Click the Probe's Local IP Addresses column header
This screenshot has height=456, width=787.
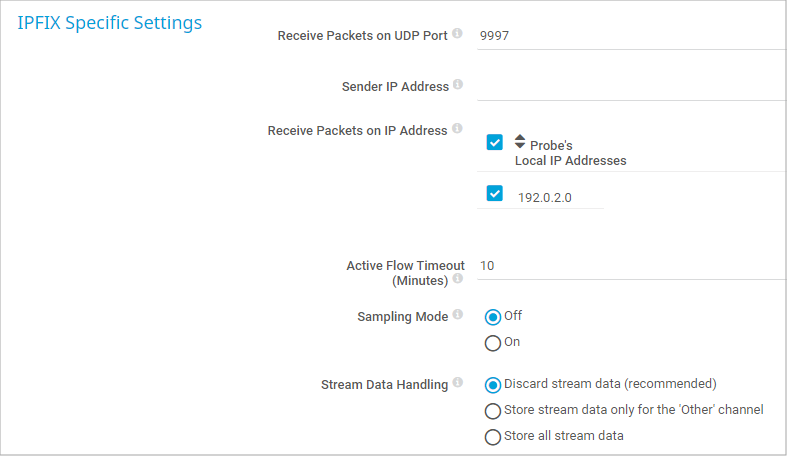(x=570, y=153)
